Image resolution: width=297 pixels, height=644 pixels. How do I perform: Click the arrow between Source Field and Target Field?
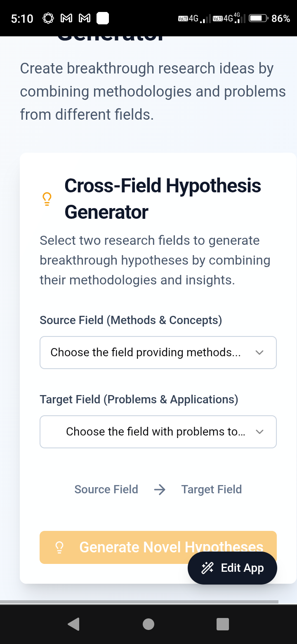(x=160, y=490)
